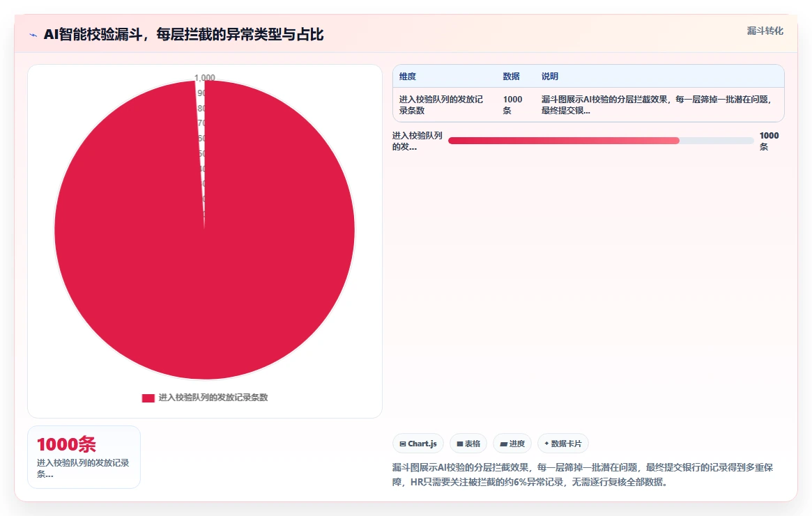The image size is (812, 516).
Task: Click the 1000条 value in the table row
Action: pyautogui.click(x=513, y=104)
